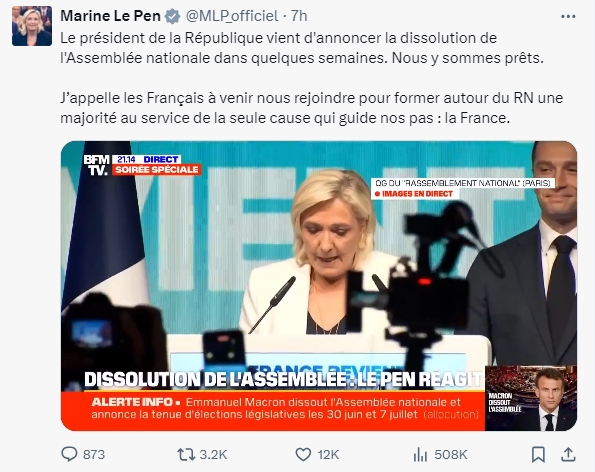Open the 7h timestamp link
595x472 pixels.
[299, 16]
